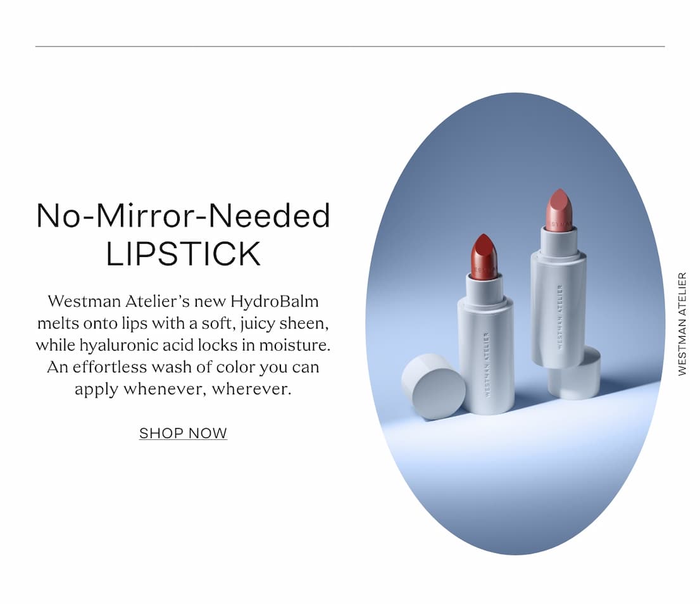The width and height of the screenshot is (700, 604).
Task: Click the horizontal divider line at top
Action: pos(350,46)
